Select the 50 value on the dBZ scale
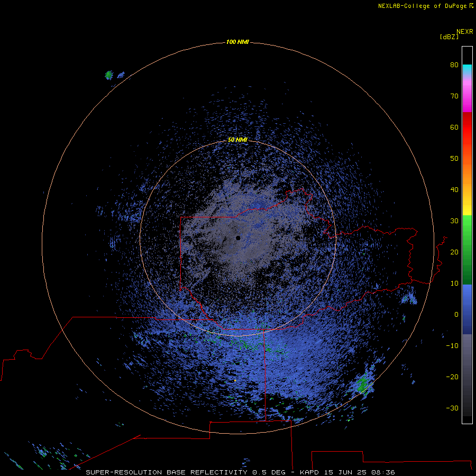This screenshot has height=476, width=476. pos(454,159)
